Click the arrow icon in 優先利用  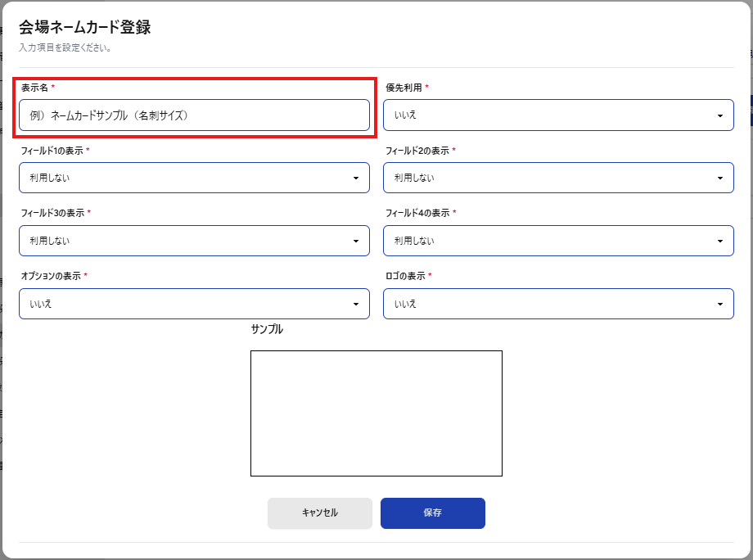(719, 115)
